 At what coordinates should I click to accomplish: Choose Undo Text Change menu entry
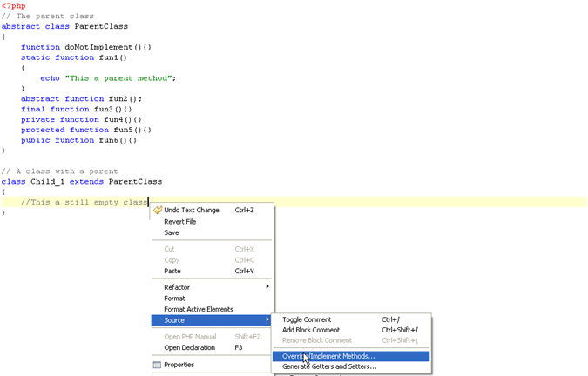pyautogui.click(x=213, y=211)
